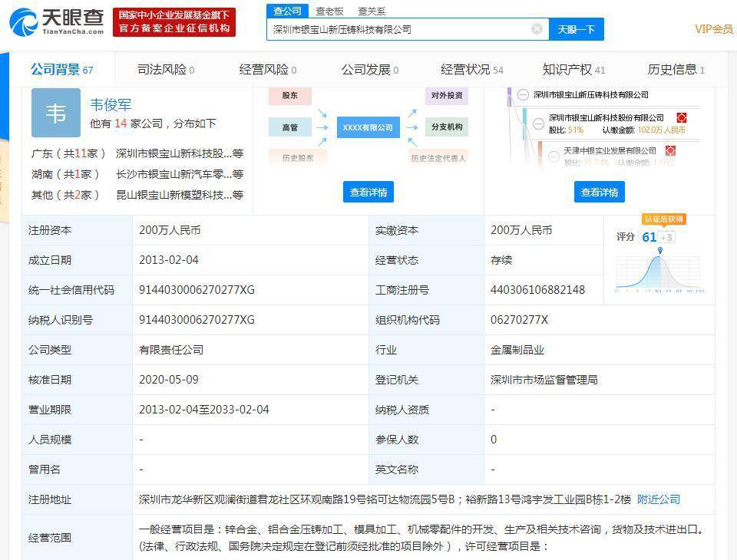Switch to the 查关系 search tab

point(372,11)
